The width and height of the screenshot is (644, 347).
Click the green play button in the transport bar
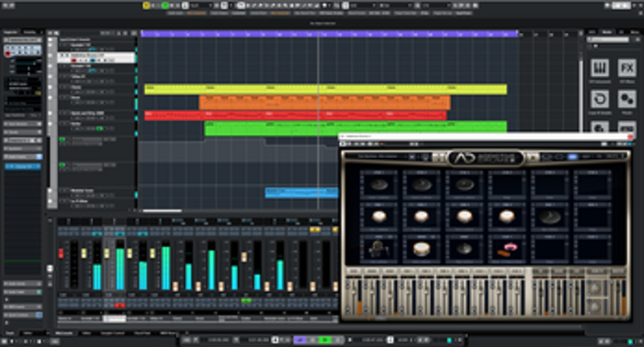point(325,340)
